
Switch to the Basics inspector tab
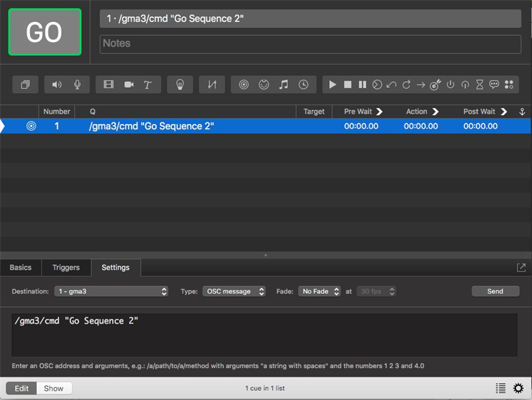coord(21,268)
